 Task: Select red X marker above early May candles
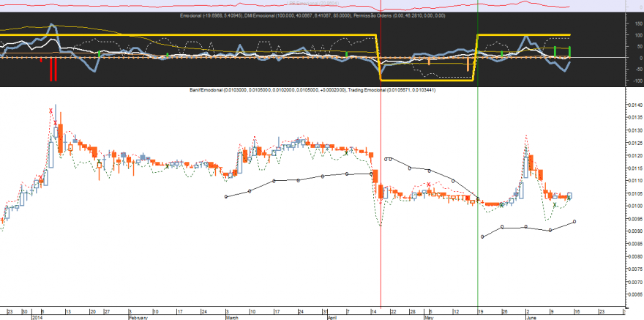(428, 185)
